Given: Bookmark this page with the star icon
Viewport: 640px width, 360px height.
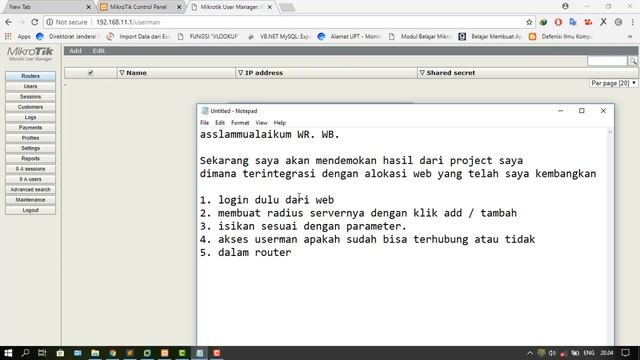Looking at the screenshot, I should click(x=529, y=22).
